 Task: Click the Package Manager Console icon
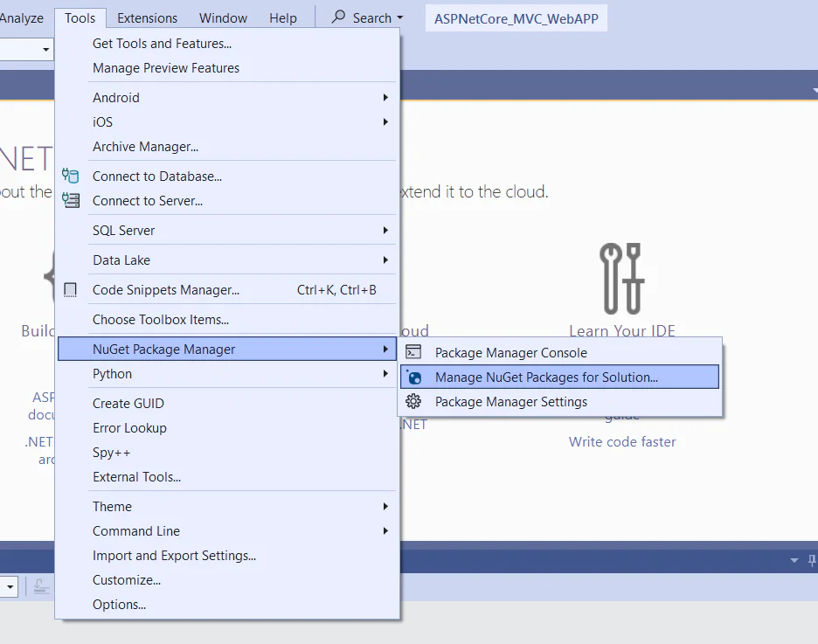pyautogui.click(x=413, y=352)
